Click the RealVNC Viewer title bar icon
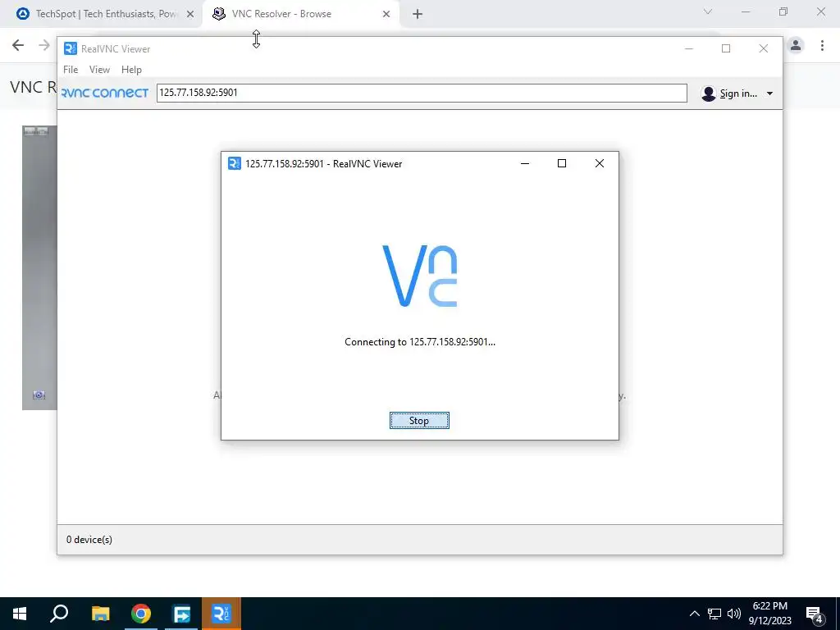The height and width of the screenshot is (630, 840). tap(71, 48)
